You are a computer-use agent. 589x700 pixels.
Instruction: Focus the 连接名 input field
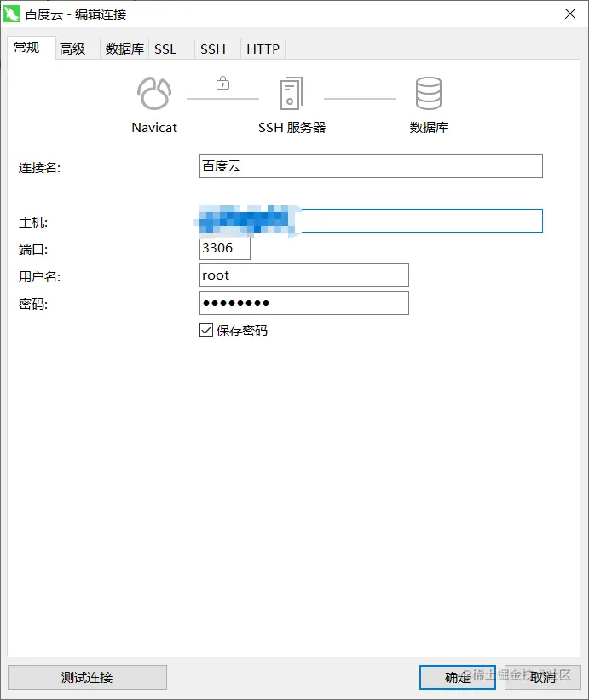tap(371, 166)
